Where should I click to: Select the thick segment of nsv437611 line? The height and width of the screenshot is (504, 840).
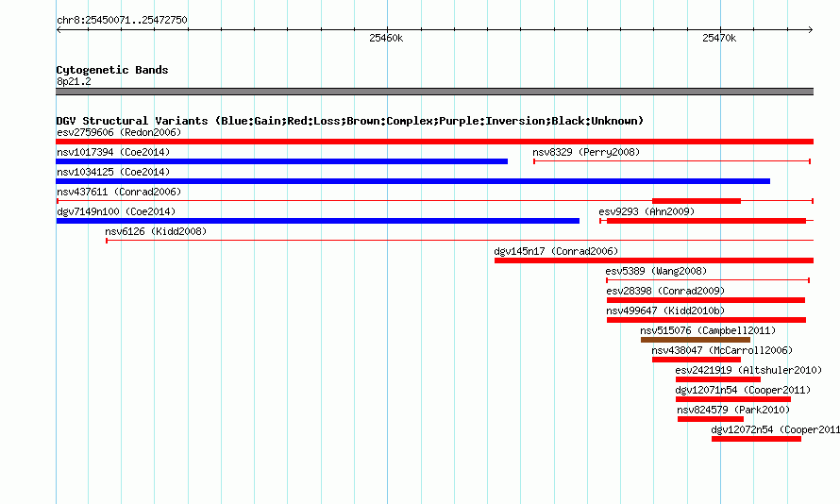[697, 201]
